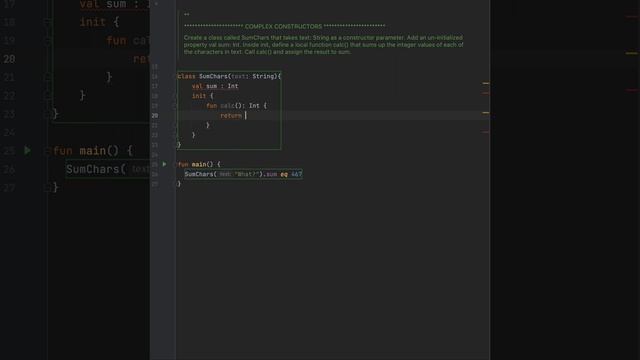Viewport: 640px width, 360px height.
Task: Click the 'SumChars("What?").sum eq 467' expression
Action: coord(243,174)
